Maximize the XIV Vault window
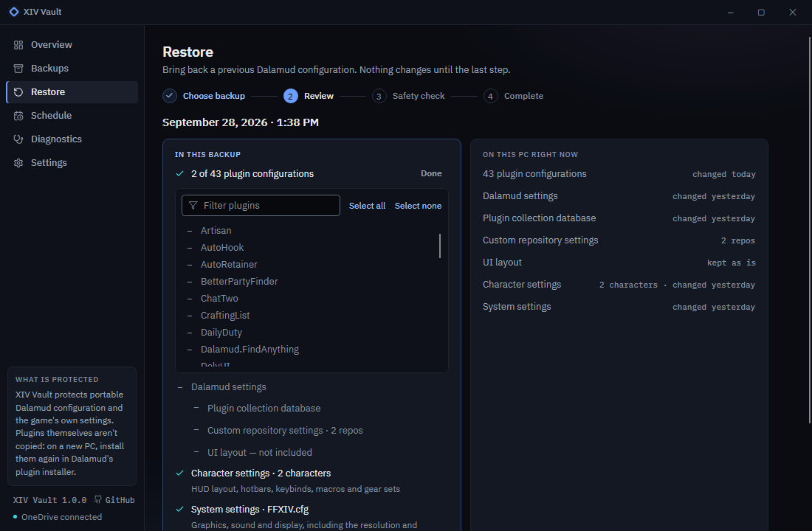 point(761,12)
